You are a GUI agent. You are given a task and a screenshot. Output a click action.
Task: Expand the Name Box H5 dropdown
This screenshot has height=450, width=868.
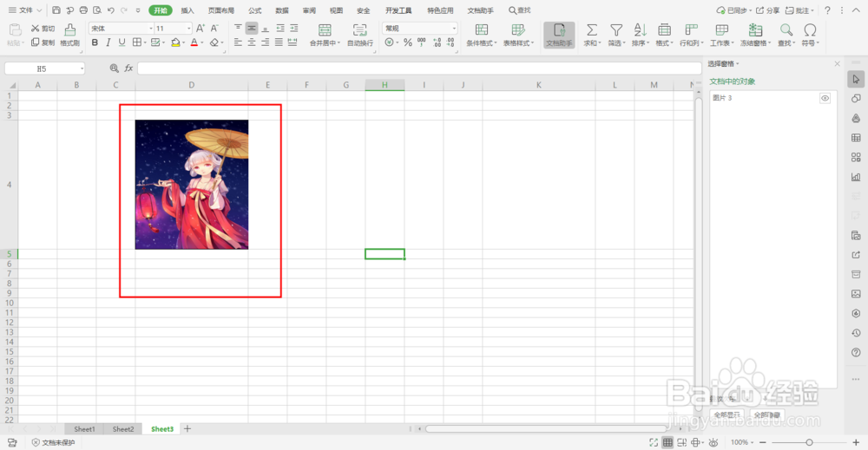tap(82, 68)
